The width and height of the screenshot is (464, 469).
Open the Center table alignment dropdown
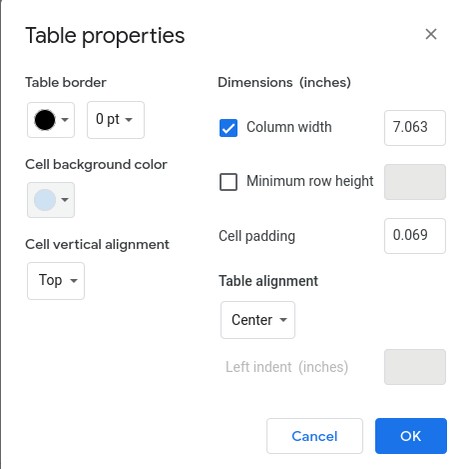click(x=258, y=320)
